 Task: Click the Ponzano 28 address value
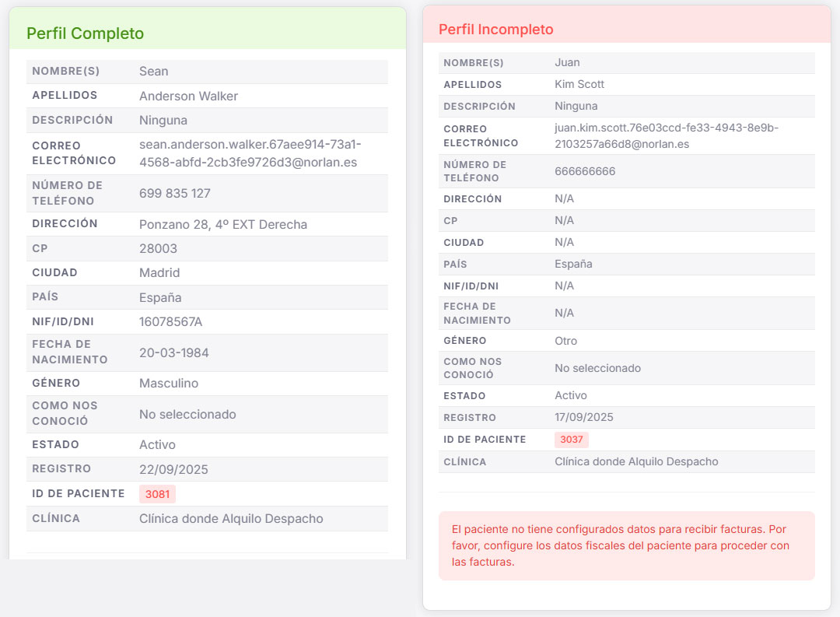(x=223, y=224)
